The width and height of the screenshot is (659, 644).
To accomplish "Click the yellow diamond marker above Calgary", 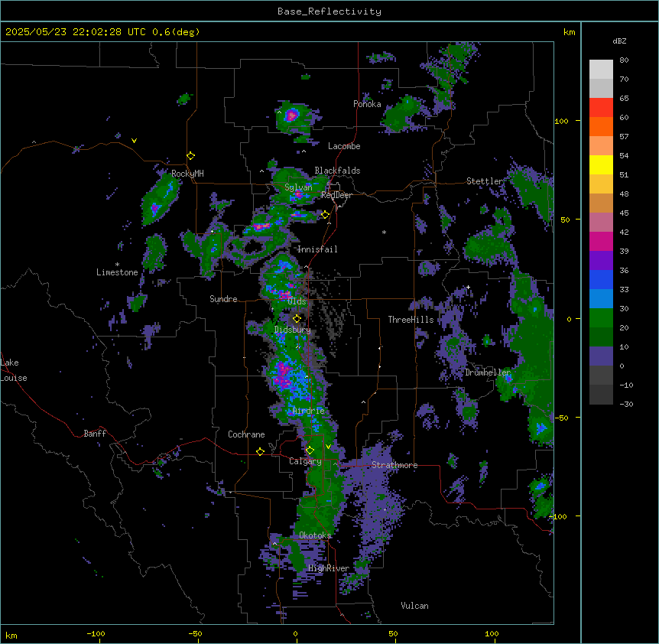I will [310, 450].
